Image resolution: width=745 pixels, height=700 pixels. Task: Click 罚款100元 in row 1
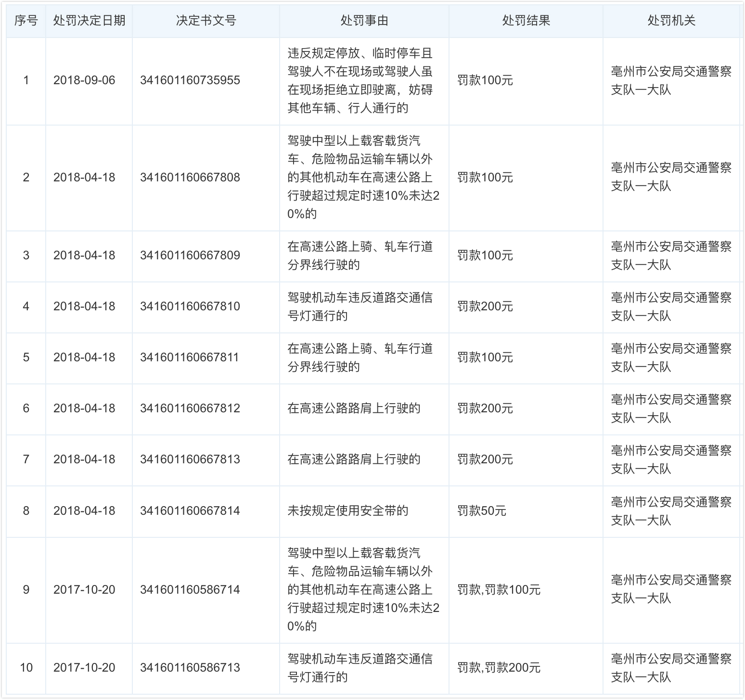[x=485, y=80]
